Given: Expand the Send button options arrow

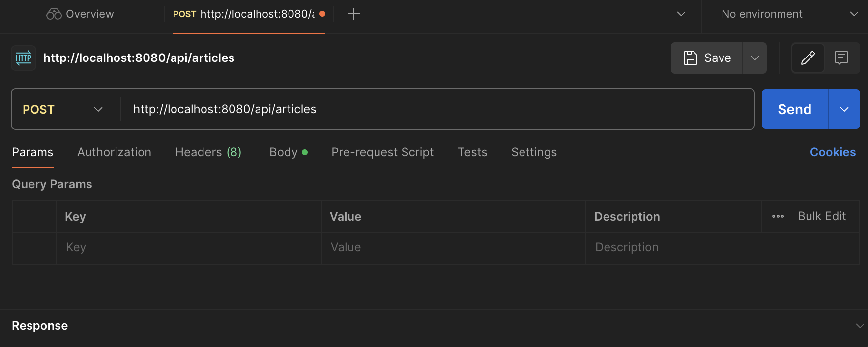Looking at the screenshot, I should [x=844, y=109].
